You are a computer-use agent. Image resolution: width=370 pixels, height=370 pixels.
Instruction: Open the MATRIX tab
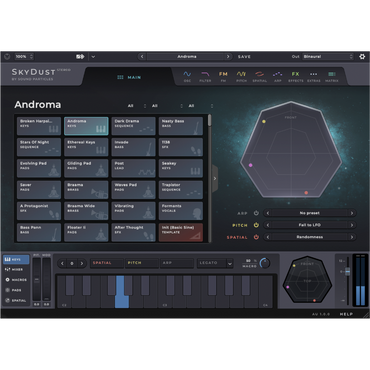coord(332,77)
